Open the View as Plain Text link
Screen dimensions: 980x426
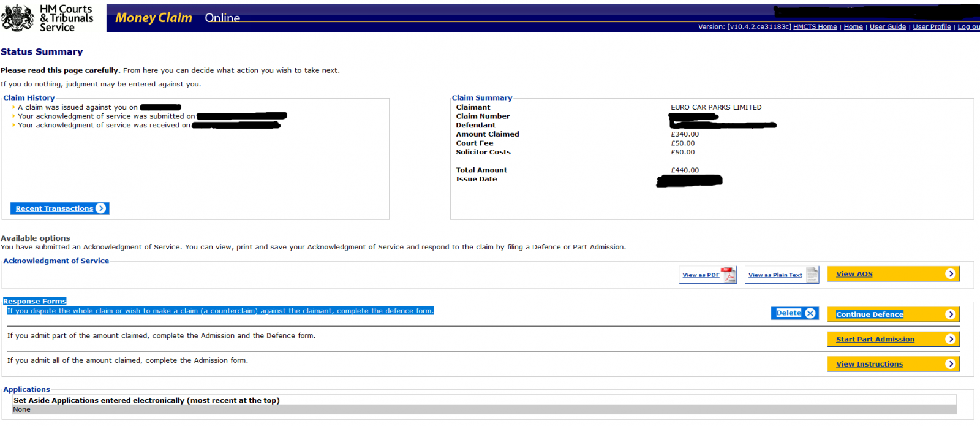point(775,275)
